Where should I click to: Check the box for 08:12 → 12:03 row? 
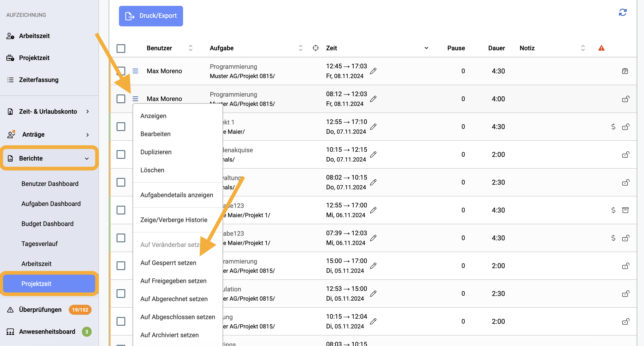121,99
